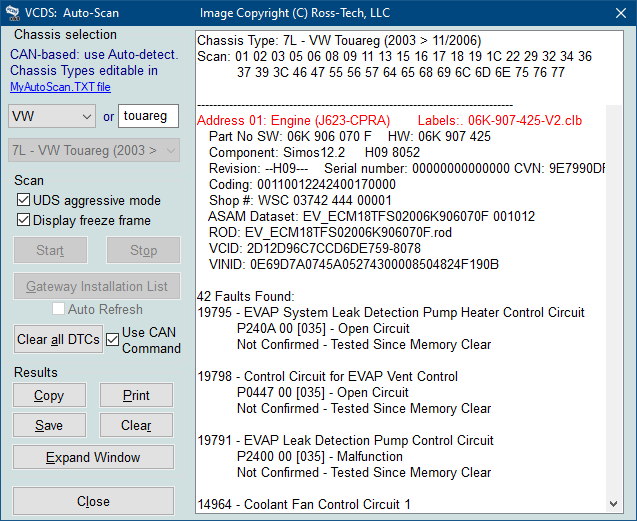Click the Expand Window button
This screenshot has width=637, height=521.
coord(93,457)
